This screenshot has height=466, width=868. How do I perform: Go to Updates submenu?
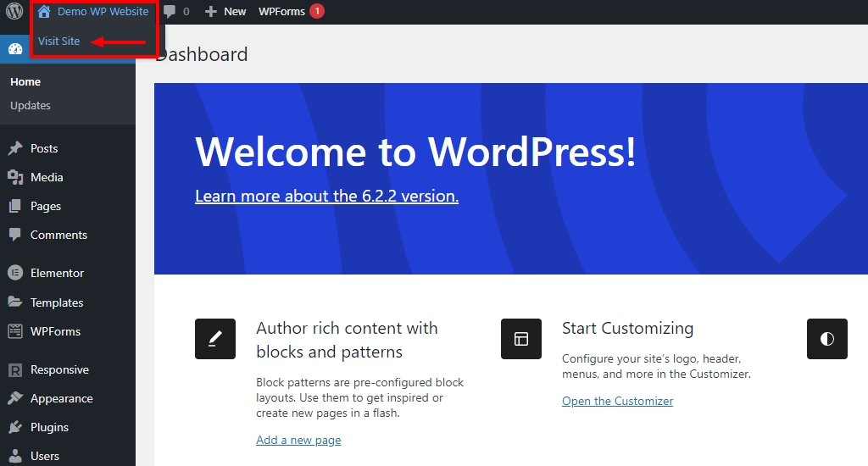point(31,105)
